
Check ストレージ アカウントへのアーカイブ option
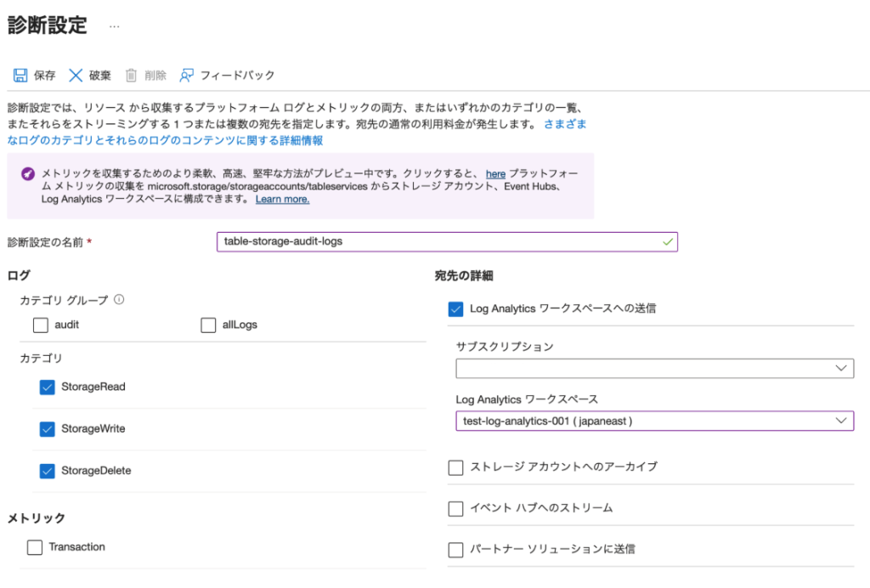point(456,467)
